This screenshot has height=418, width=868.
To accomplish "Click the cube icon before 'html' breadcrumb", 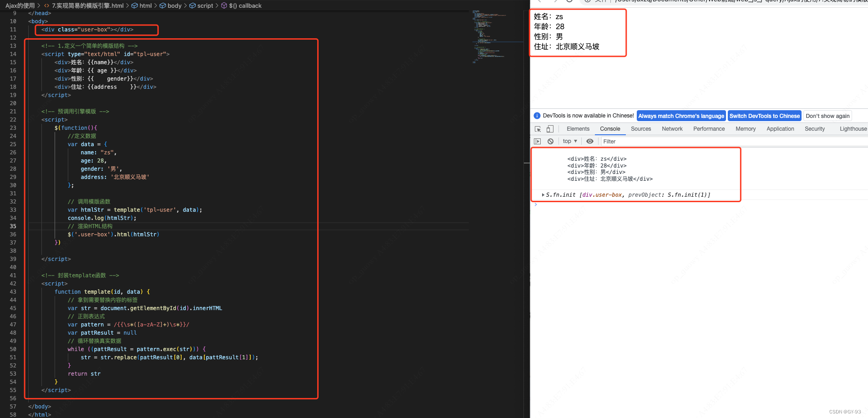I will tap(135, 5).
